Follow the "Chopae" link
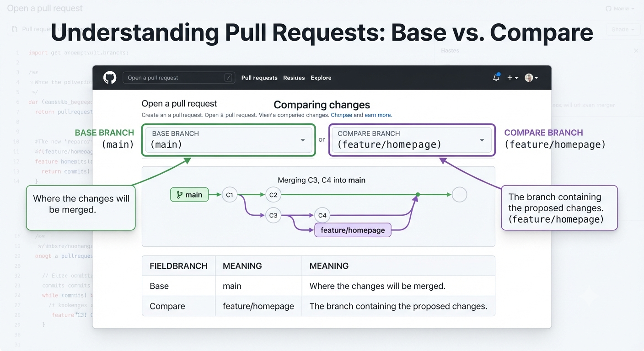The image size is (644, 351). pyautogui.click(x=341, y=115)
